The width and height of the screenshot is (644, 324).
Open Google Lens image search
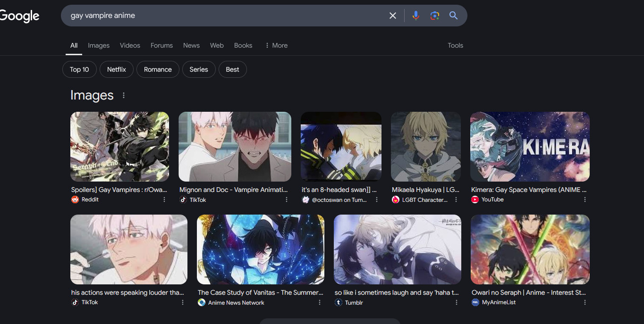pyautogui.click(x=435, y=16)
